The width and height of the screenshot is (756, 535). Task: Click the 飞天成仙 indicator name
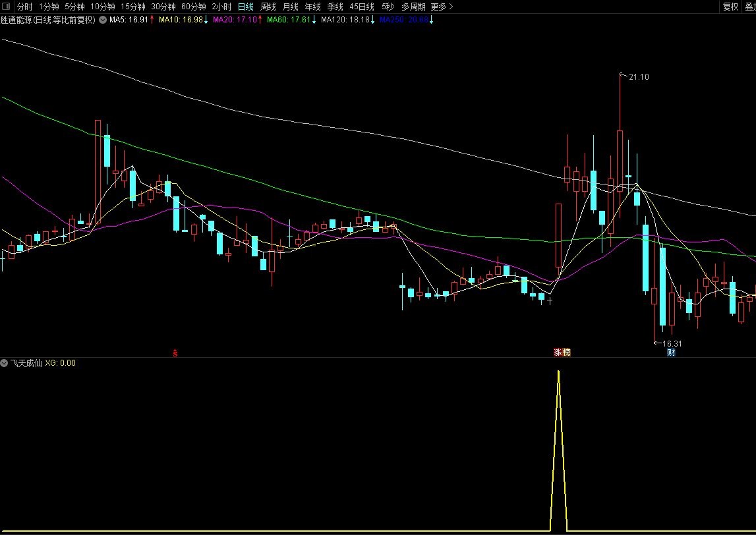pos(26,363)
